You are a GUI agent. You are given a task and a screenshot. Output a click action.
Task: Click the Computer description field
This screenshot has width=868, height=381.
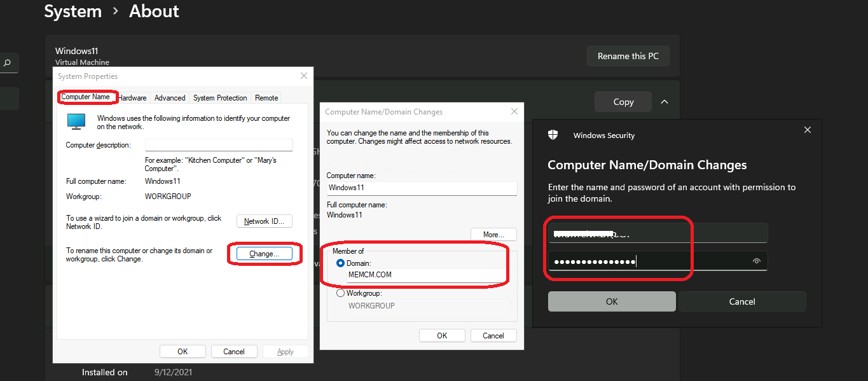point(219,145)
